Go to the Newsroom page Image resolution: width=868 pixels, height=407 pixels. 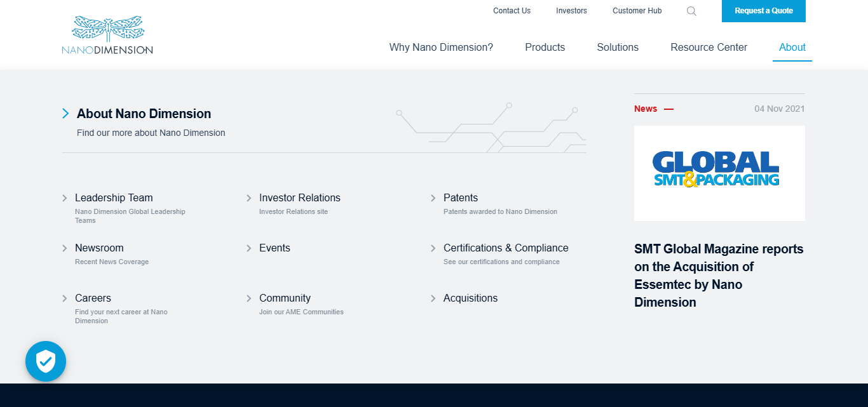pyautogui.click(x=99, y=248)
